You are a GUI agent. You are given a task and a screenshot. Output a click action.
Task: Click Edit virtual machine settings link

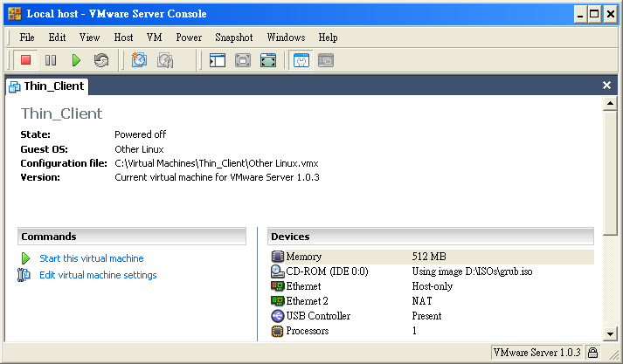pyautogui.click(x=98, y=275)
